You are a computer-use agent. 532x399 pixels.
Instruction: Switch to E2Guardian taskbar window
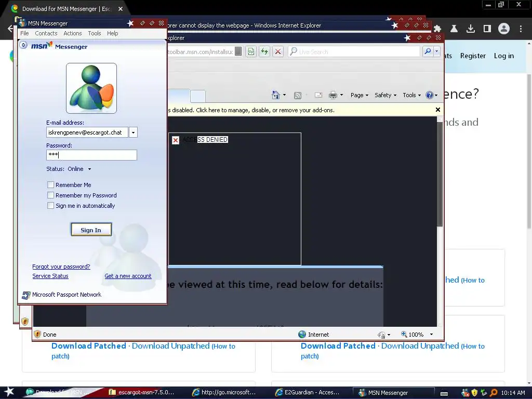pos(308,392)
